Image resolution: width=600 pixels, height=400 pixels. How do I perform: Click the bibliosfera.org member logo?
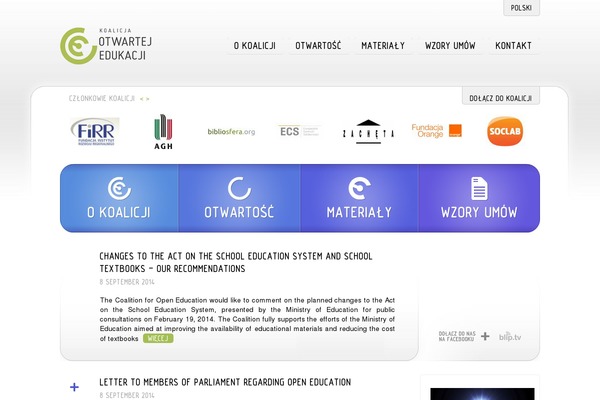231,132
